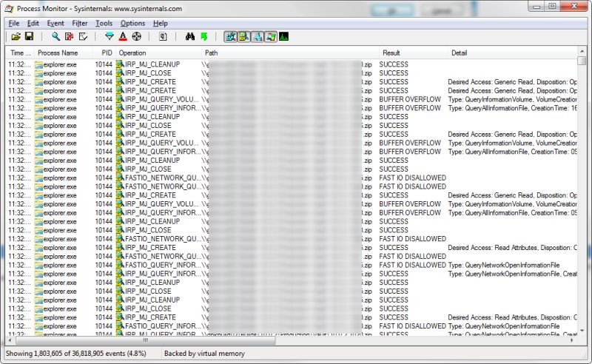Open the Tools menu
Viewport: 592px width, 364px height.
click(104, 24)
